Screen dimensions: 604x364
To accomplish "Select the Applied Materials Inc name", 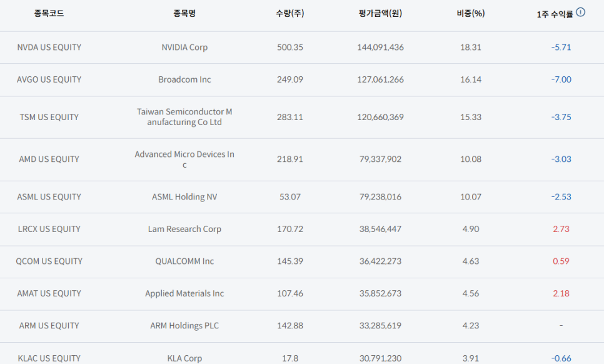I will [184, 293].
